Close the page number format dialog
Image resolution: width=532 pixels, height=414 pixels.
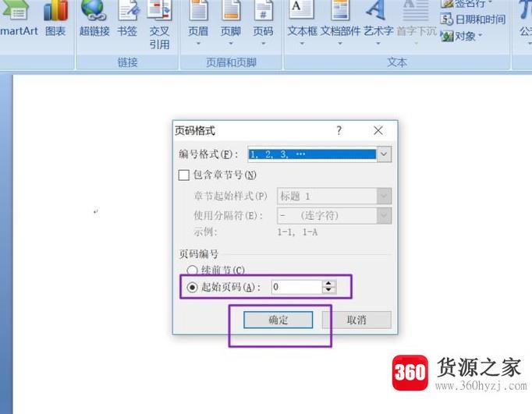(x=378, y=130)
